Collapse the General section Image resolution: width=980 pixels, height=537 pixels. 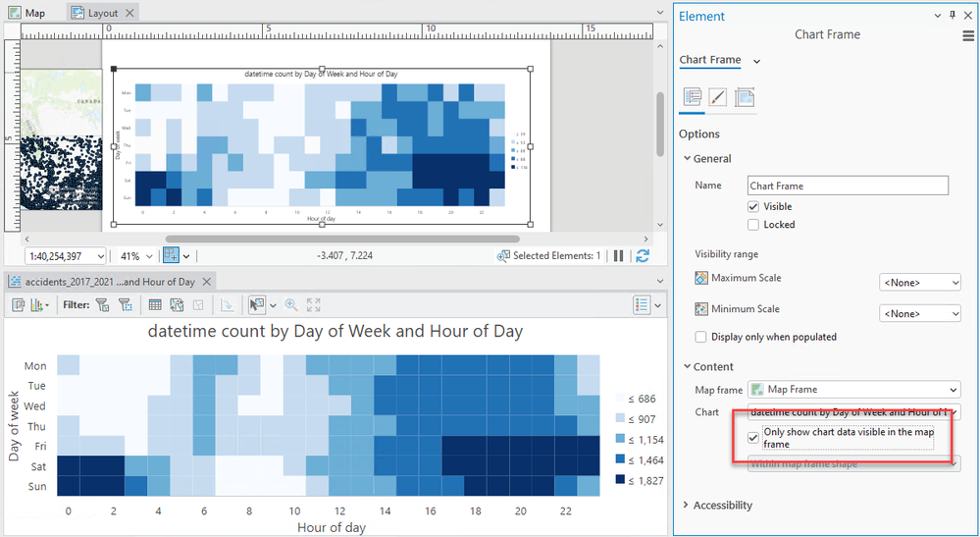click(687, 159)
